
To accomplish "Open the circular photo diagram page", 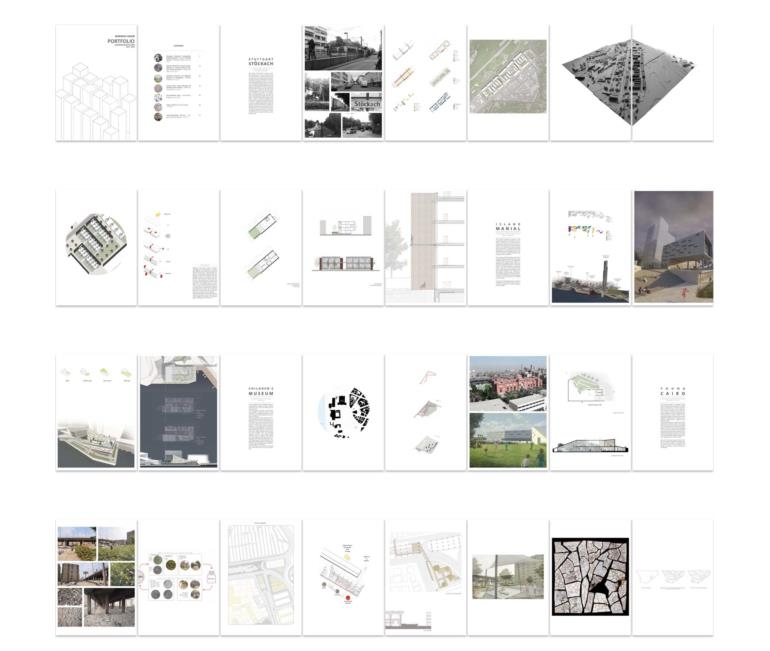I will click(x=178, y=577).
